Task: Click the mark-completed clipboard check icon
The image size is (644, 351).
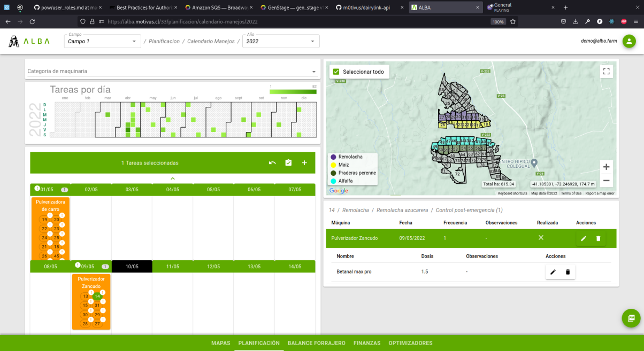Action: click(x=288, y=163)
